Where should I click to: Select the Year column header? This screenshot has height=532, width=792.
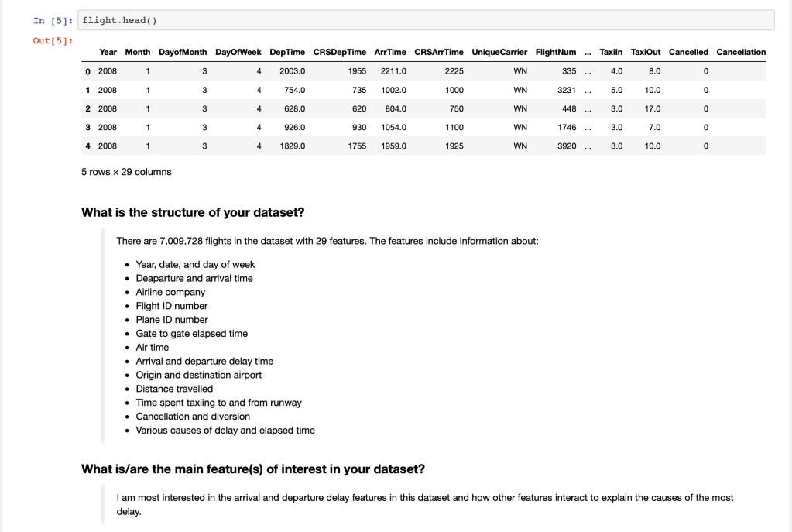tap(108, 52)
